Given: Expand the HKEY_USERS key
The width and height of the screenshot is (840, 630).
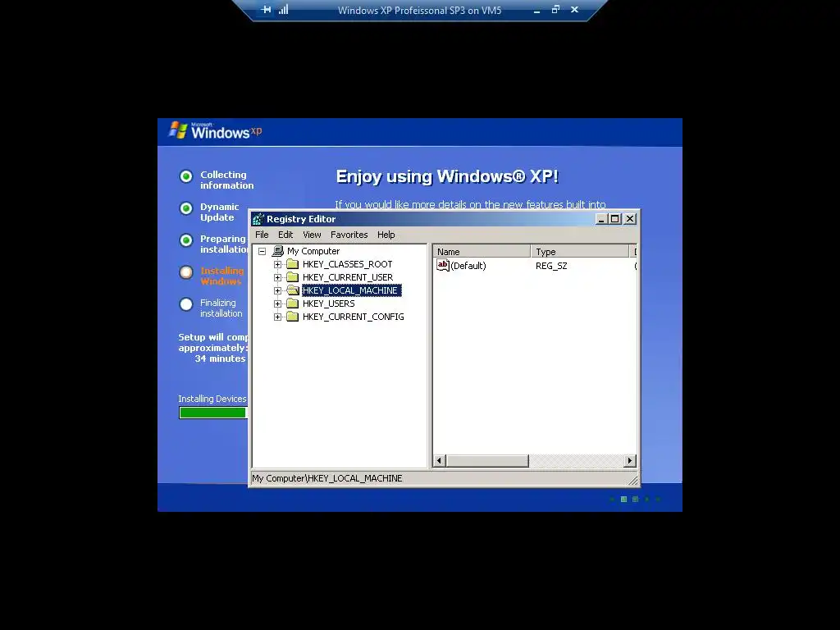Looking at the screenshot, I should click(x=277, y=304).
